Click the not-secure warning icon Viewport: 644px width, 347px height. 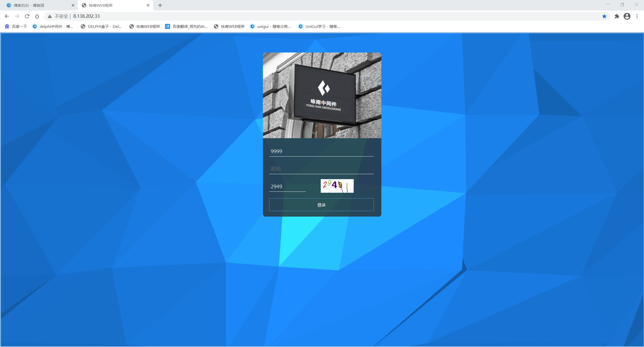coord(50,16)
